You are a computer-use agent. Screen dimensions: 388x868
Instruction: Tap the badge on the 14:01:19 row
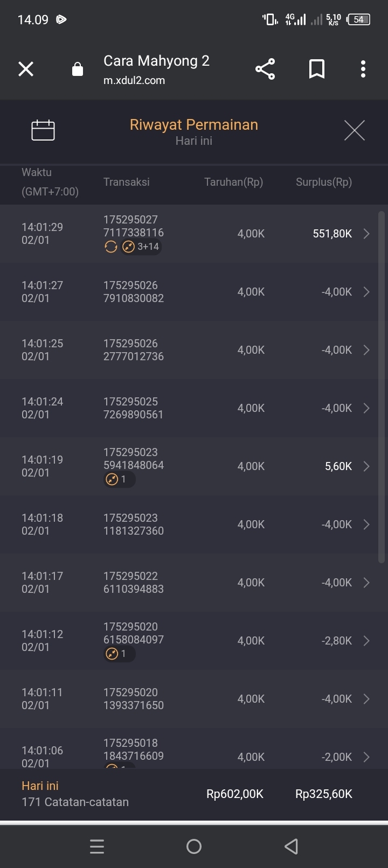(x=118, y=479)
